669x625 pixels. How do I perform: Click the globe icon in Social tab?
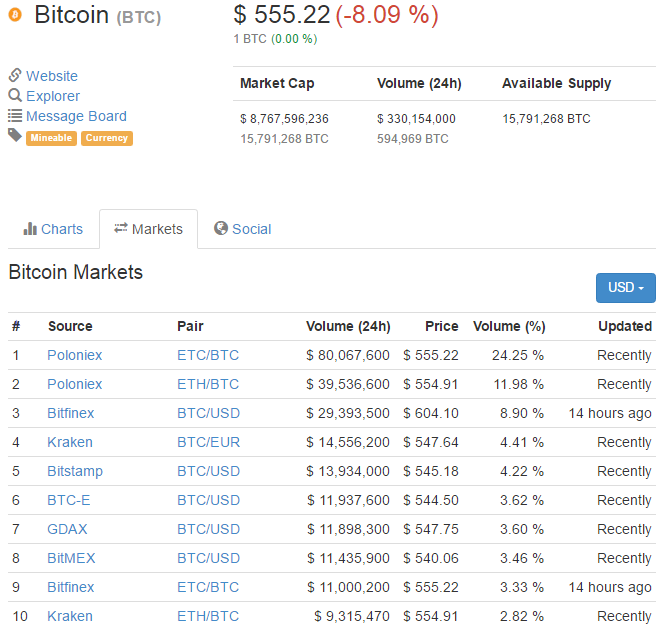221,229
